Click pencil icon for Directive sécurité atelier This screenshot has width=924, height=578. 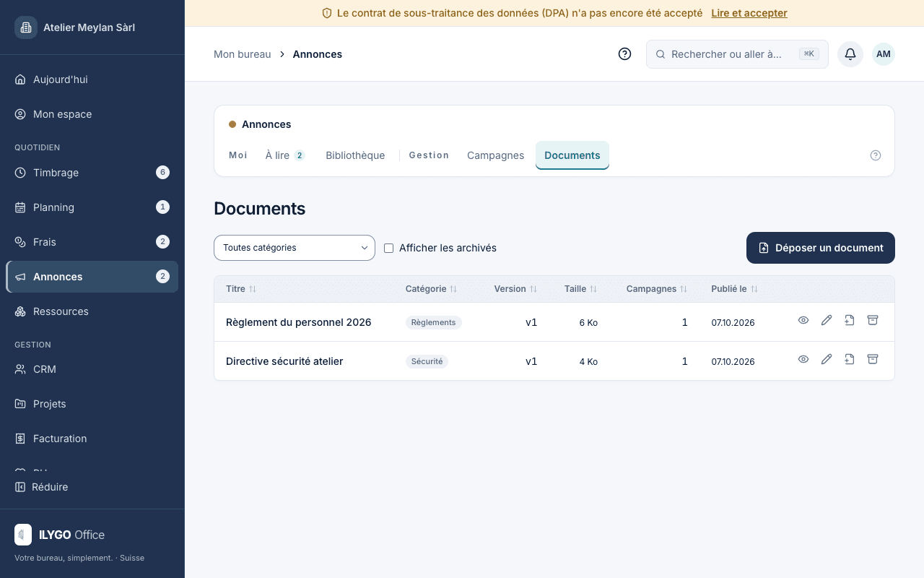pos(827,359)
